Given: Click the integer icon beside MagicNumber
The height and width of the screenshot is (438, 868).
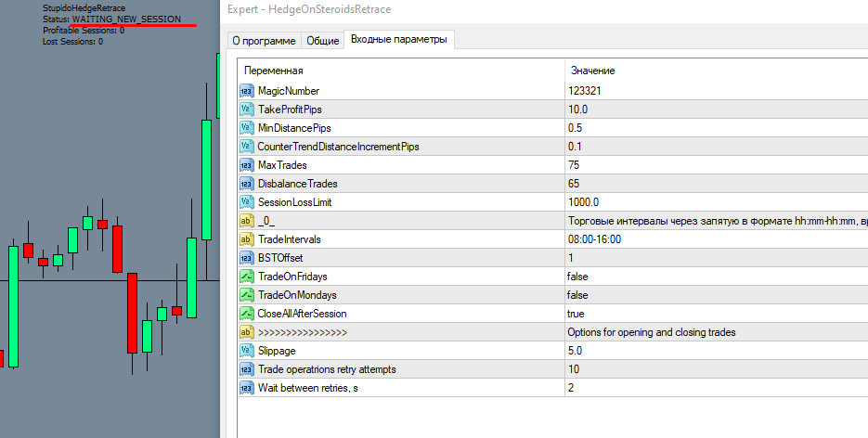Looking at the screenshot, I should pyautogui.click(x=246, y=91).
